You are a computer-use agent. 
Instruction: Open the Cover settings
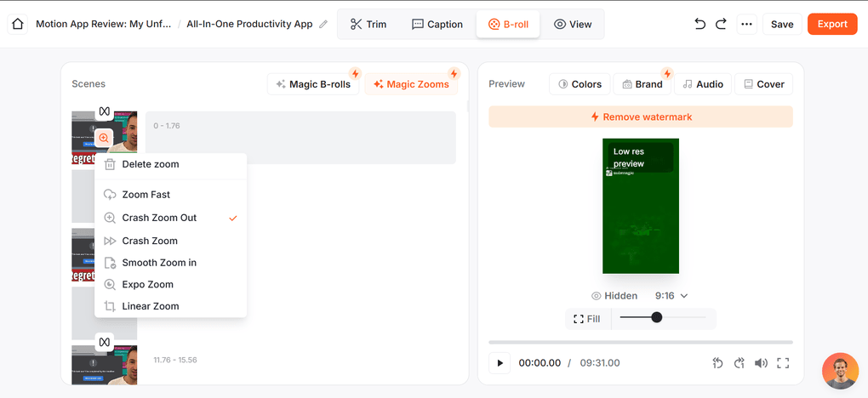[x=763, y=84]
